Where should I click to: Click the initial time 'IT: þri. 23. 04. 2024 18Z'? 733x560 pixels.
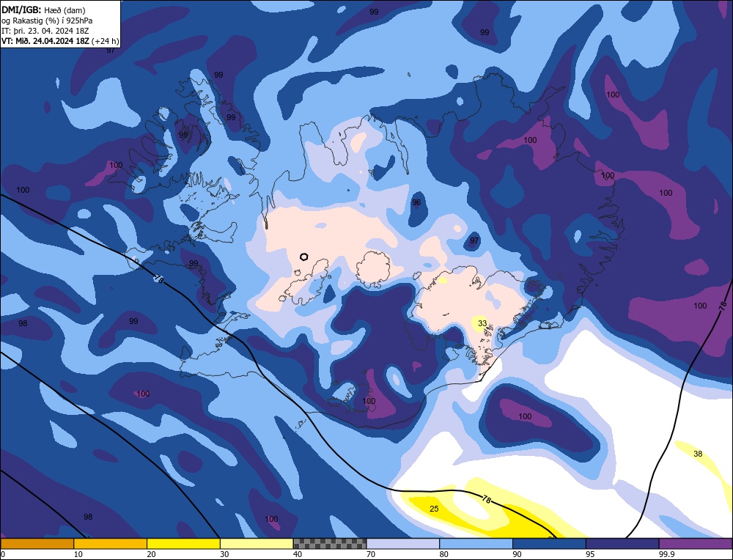click(45, 31)
